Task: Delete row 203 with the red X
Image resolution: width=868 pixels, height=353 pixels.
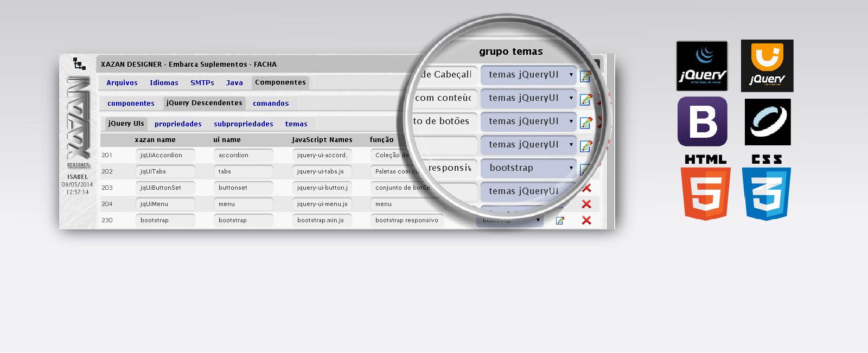Action: click(x=586, y=188)
